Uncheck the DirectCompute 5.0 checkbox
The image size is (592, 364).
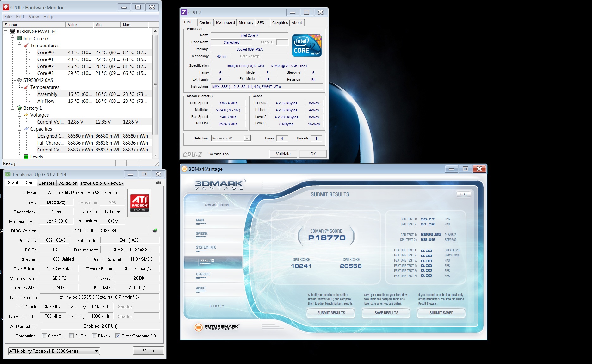pyautogui.click(x=118, y=336)
